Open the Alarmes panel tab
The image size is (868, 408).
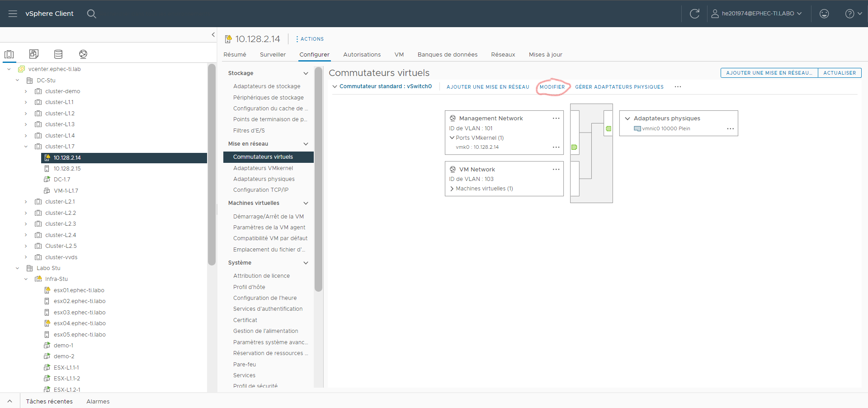(x=98, y=402)
